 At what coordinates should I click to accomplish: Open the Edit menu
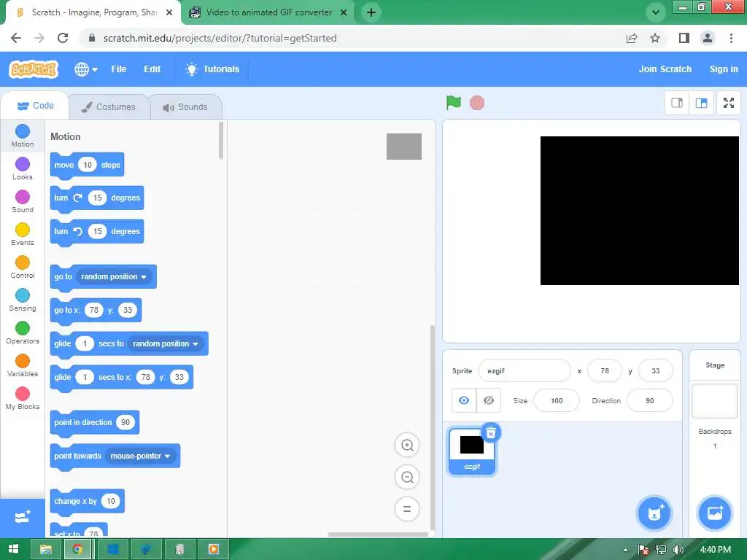click(152, 69)
